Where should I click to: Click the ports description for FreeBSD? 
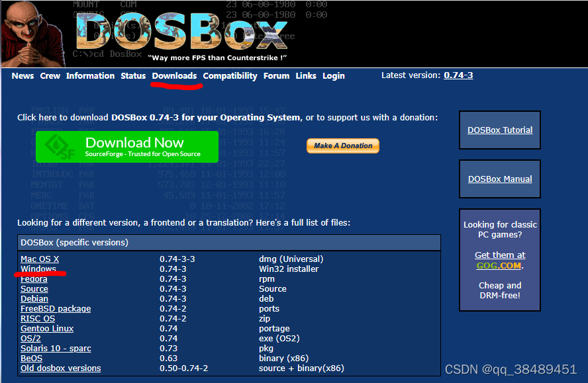click(269, 309)
